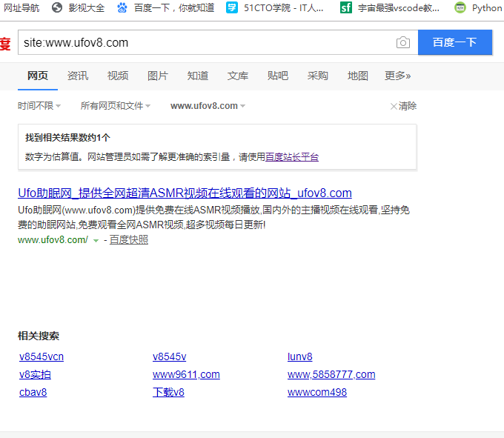Click the red Baidu logo fragment
This screenshot has width=504, height=438.
click(x=5, y=44)
